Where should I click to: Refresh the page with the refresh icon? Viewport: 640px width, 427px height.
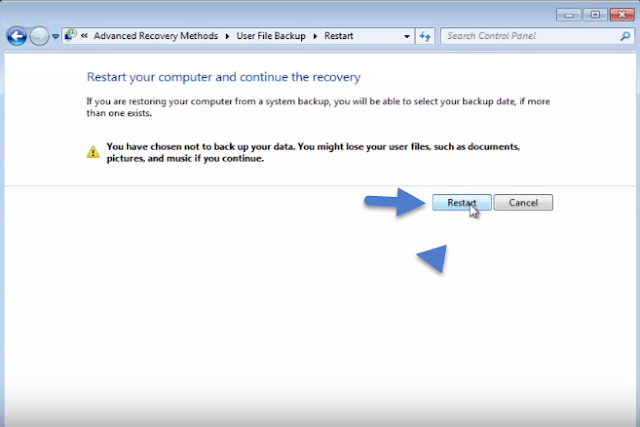[425, 36]
